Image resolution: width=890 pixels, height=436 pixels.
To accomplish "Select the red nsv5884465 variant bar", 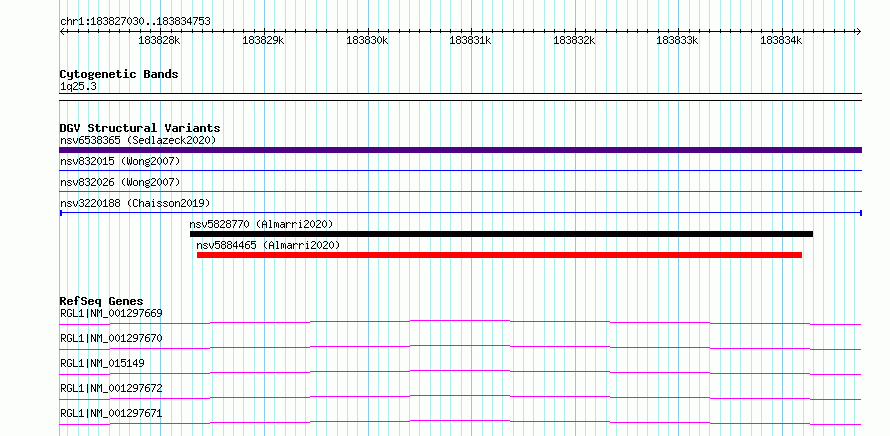I will click(499, 255).
